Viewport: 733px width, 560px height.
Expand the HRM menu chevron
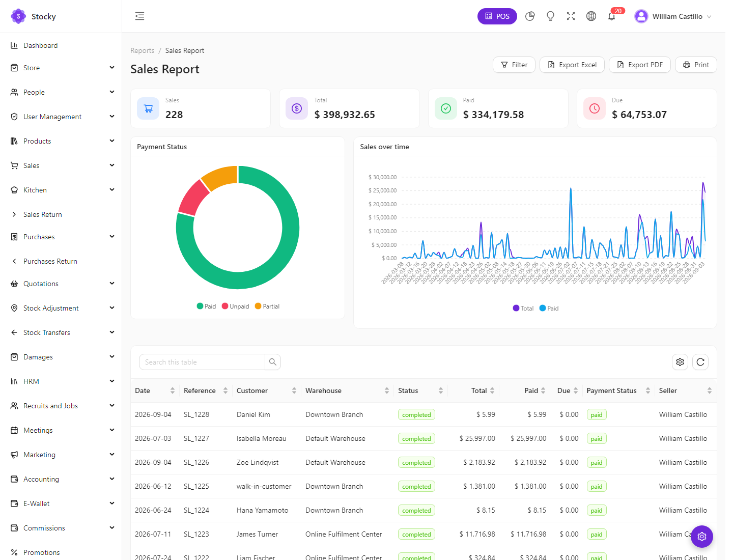(x=111, y=381)
